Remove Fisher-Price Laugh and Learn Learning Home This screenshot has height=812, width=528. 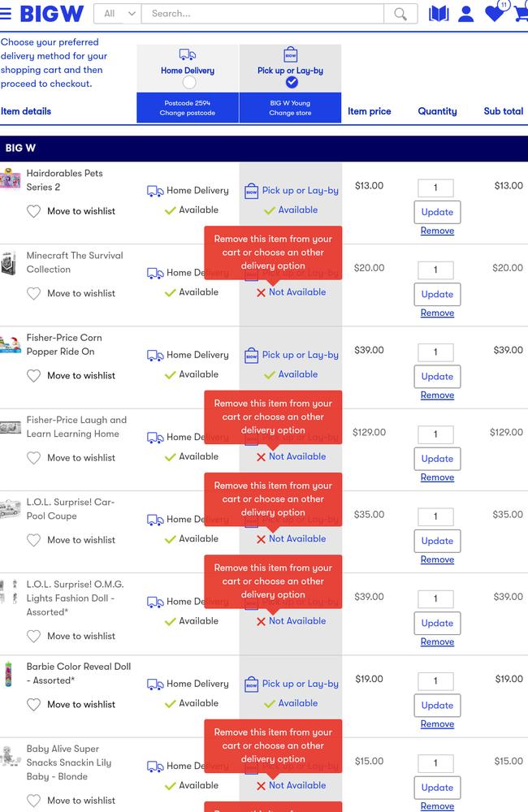coord(437,478)
